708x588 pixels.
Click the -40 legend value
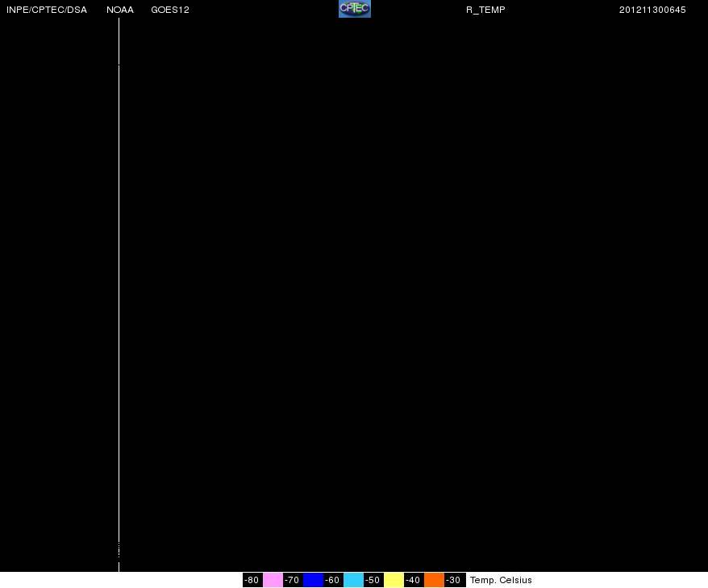(x=414, y=580)
